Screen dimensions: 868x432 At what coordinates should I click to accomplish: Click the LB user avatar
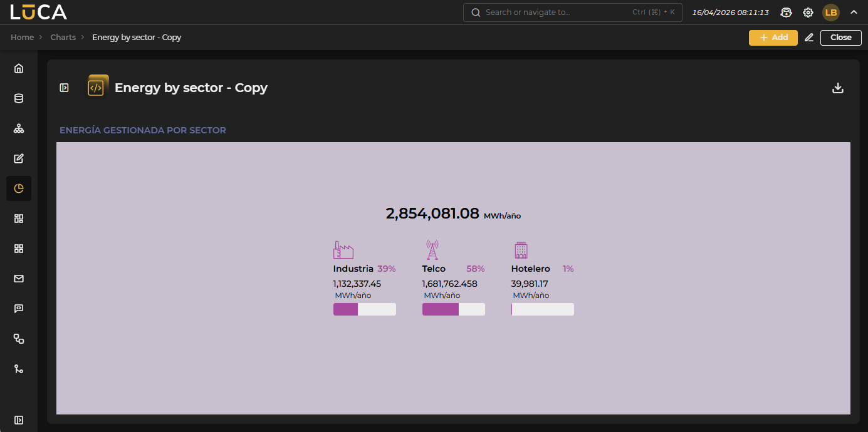[x=831, y=13]
